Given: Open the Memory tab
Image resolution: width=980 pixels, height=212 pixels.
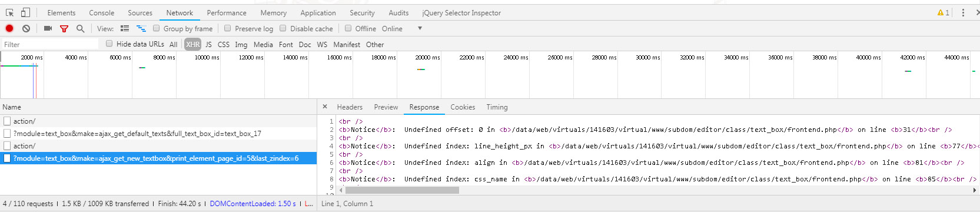Looking at the screenshot, I should tap(274, 12).
